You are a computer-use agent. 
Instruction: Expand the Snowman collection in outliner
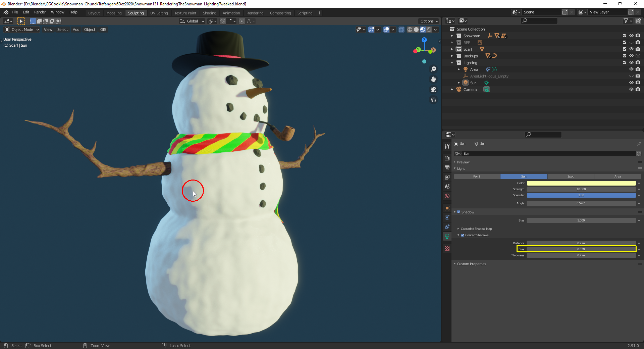pos(452,36)
